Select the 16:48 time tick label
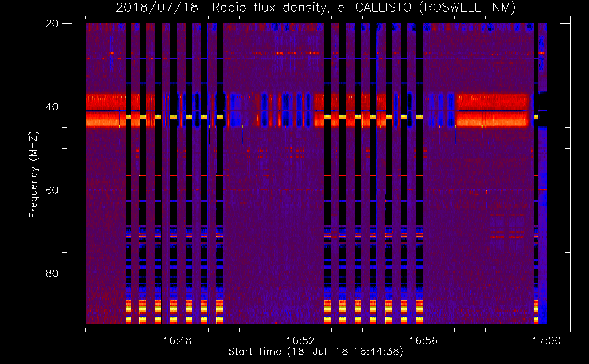The image size is (589, 364). click(x=178, y=341)
